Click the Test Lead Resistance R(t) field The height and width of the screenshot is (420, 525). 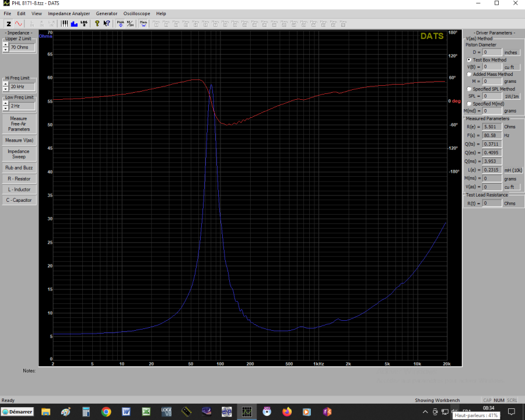[x=492, y=204]
